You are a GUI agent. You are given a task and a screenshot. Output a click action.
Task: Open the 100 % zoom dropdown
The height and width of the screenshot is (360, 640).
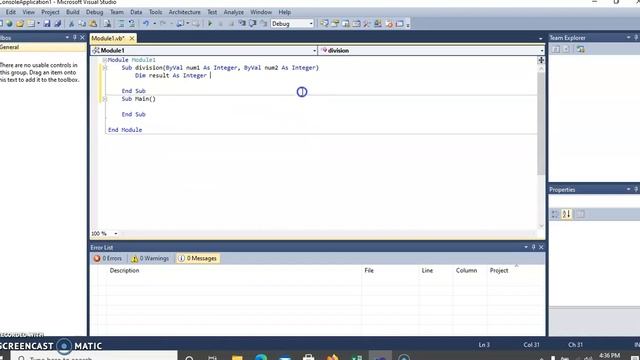(x=116, y=233)
